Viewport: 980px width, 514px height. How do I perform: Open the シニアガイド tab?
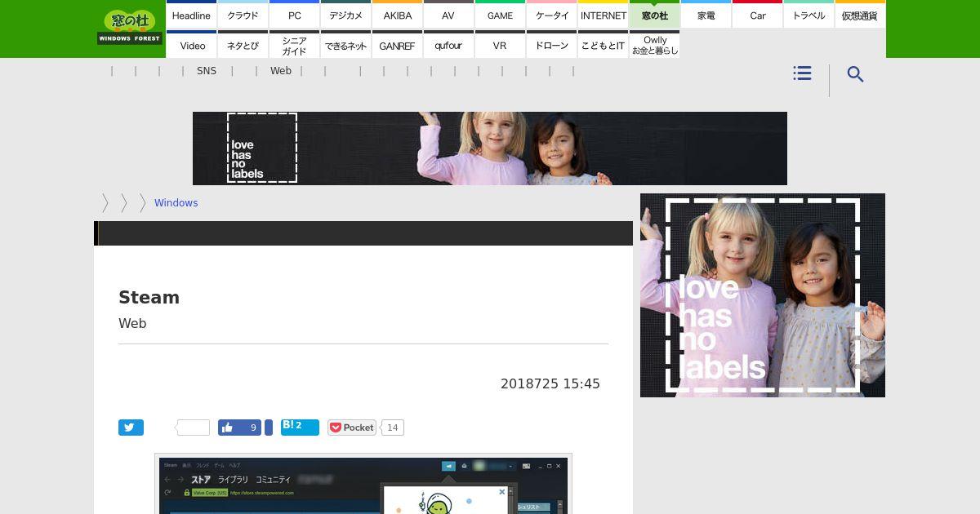click(x=294, y=45)
